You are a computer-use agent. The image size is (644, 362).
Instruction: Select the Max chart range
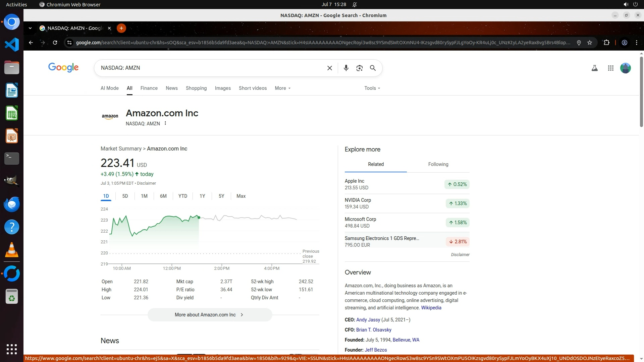coord(241,196)
